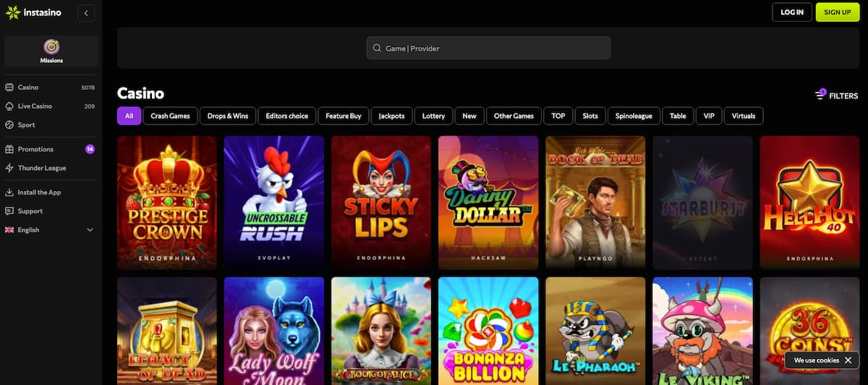Open the Slots tab

(590, 116)
